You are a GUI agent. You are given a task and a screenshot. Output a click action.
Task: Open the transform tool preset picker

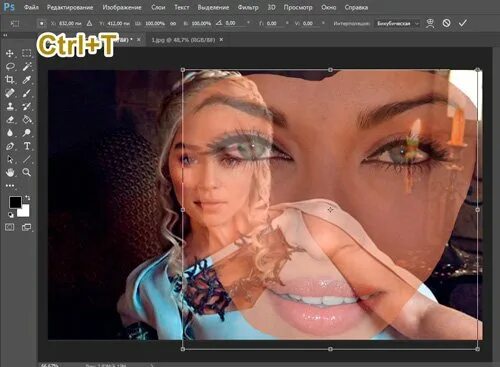pyautogui.click(x=15, y=23)
